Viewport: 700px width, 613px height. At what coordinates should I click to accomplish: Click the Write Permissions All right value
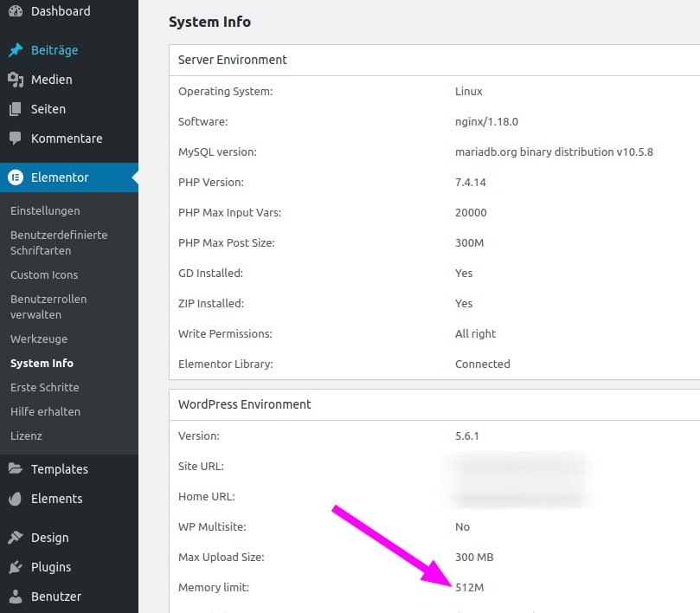(475, 333)
